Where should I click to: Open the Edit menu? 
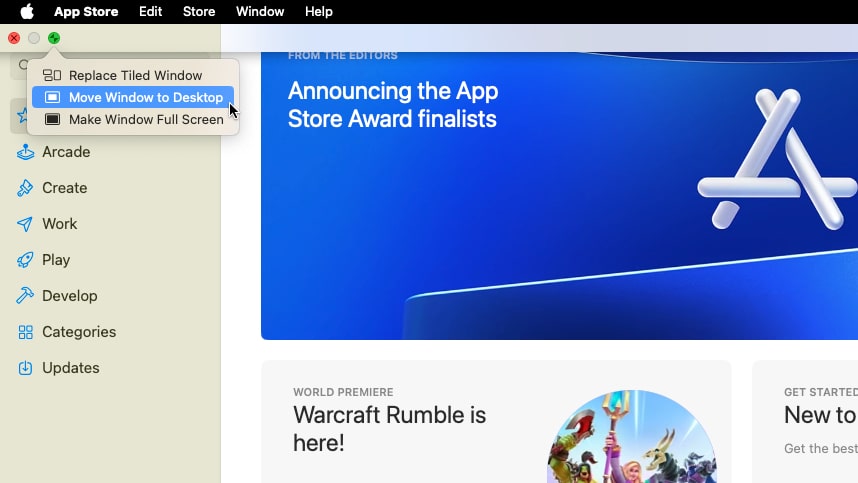tap(150, 11)
